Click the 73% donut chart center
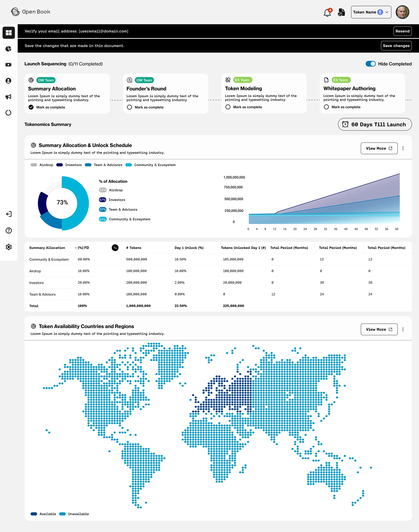The width and height of the screenshot is (419, 532). point(62,203)
